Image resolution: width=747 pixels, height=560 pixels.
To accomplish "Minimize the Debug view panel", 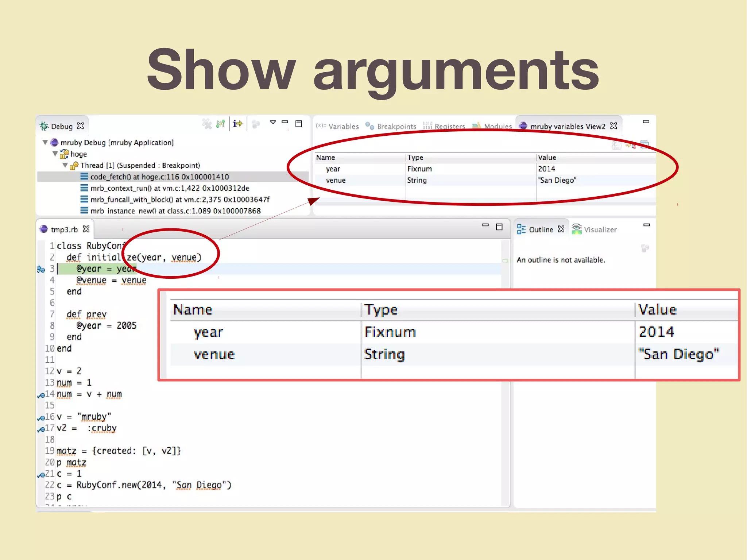I will (x=285, y=122).
